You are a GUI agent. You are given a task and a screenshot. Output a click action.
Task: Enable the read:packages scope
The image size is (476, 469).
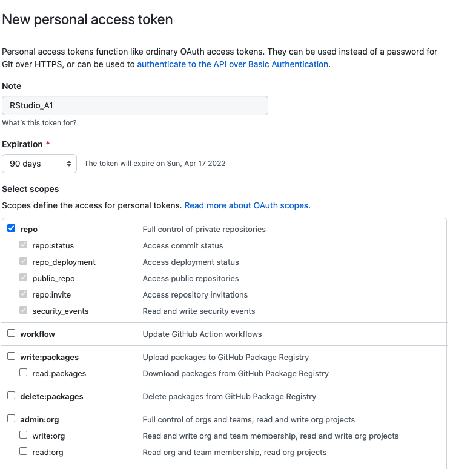click(24, 373)
